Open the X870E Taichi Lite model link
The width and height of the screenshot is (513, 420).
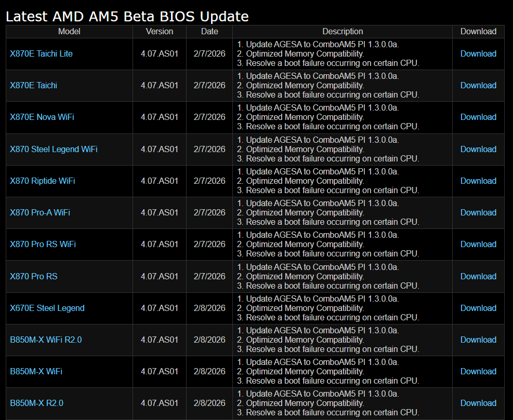41,53
